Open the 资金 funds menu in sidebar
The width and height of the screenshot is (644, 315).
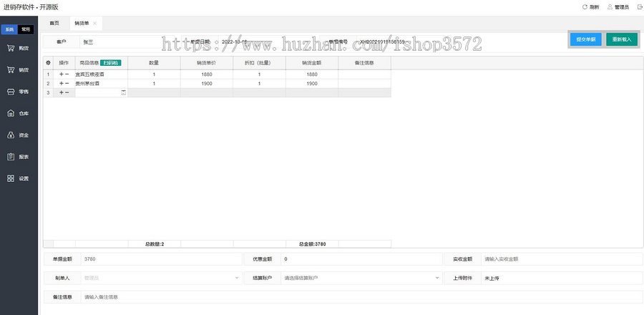click(19, 135)
